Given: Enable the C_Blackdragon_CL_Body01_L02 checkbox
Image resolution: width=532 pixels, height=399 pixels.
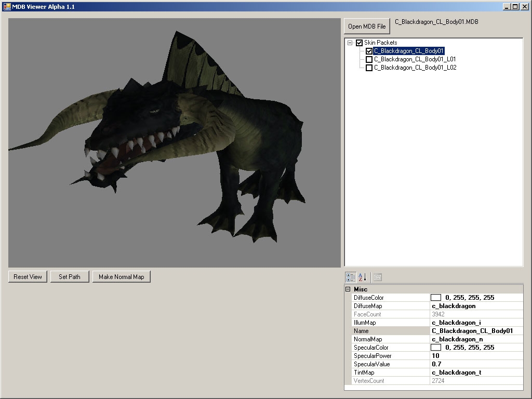Looking at the screenshot, I should tap(369, 68).
